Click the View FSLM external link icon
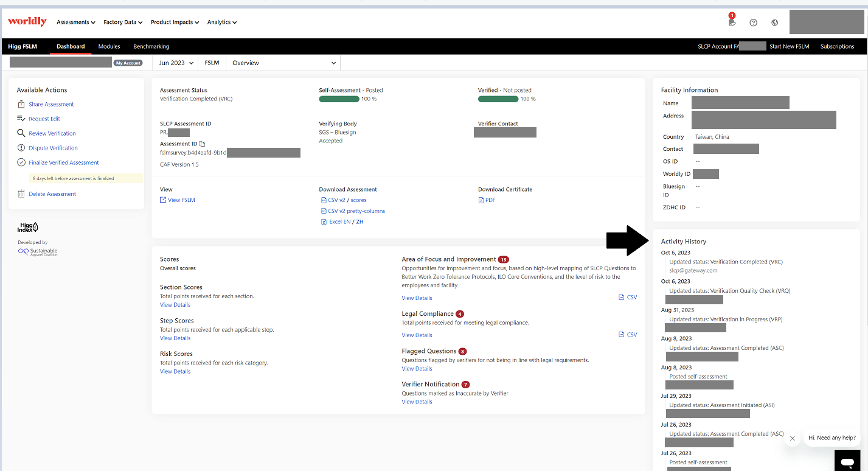 [163, 200]
